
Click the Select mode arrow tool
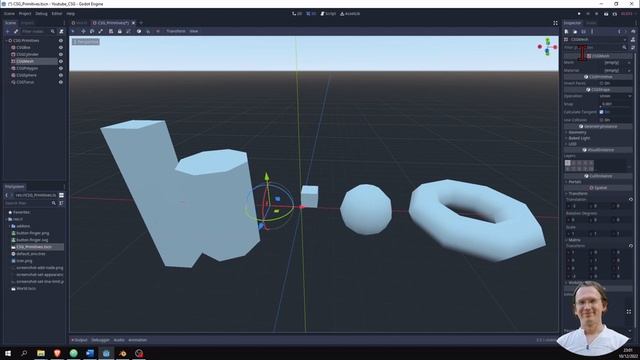[73, 31]
